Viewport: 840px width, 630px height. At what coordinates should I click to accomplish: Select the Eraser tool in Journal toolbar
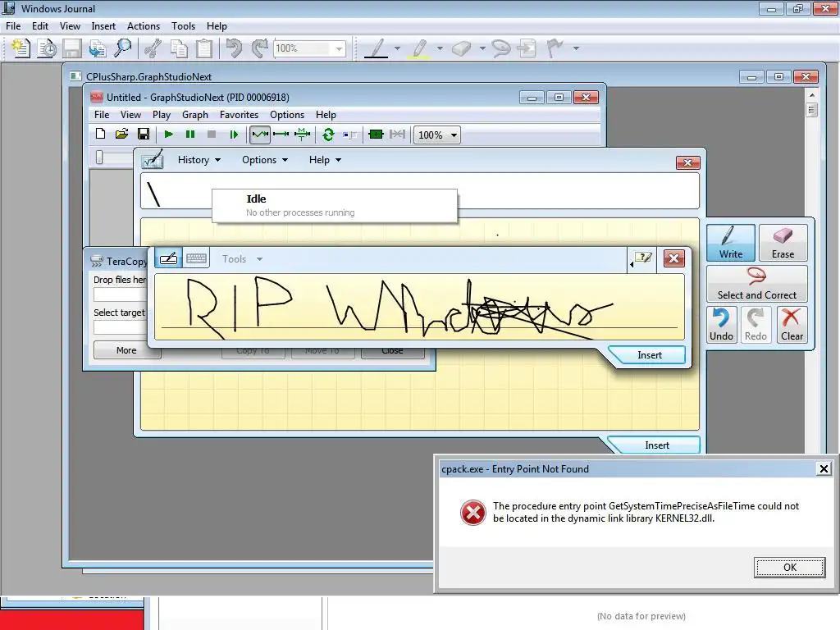coord(461,48)
